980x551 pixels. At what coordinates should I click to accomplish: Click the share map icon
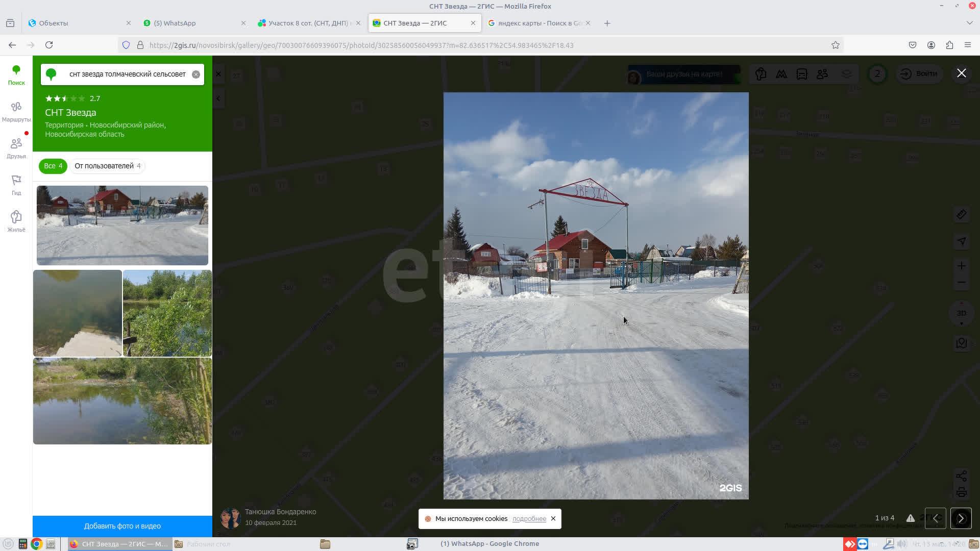(962, 476)
